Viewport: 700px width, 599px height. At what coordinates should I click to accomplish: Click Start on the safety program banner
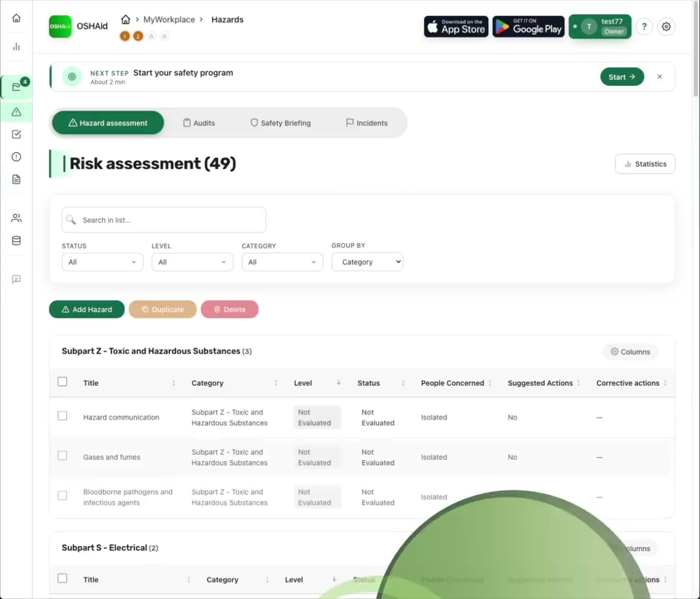coord(622,77)
